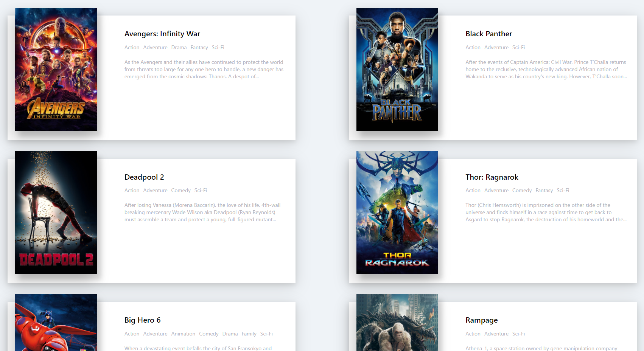Click the Black Panther synopsis text
644x351 pixels.
[546, 69]
